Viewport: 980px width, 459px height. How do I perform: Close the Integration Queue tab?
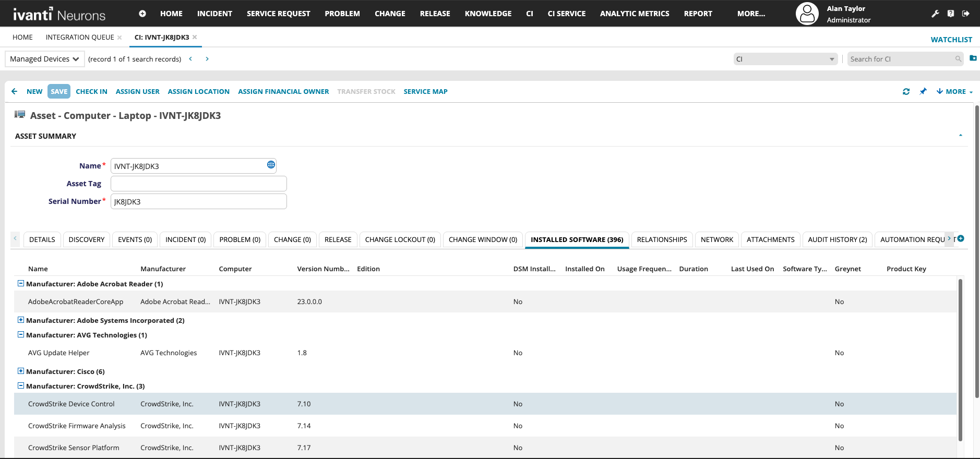pos(119,38)
